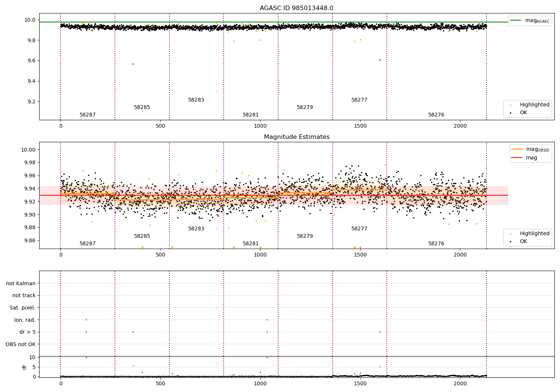Viewport: 560px width, 392px height.
Task: Select the orange mag OBSID legend entry
Action: point(530,149)
